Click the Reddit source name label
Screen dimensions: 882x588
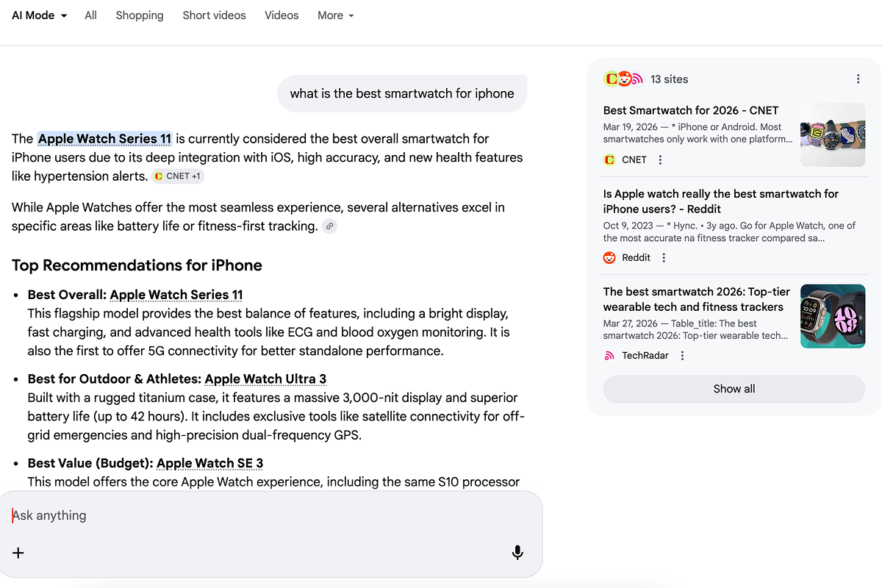(x=637, y=257)
